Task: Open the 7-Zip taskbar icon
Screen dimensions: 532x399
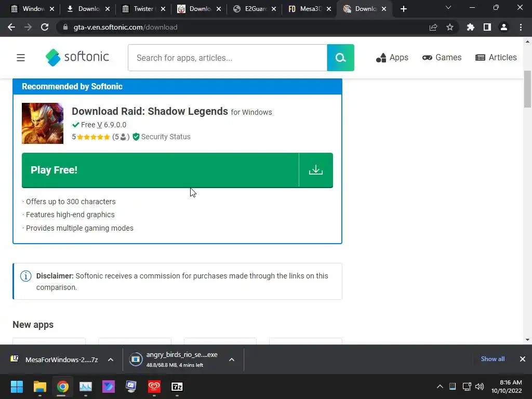Action: click(177, 387)
